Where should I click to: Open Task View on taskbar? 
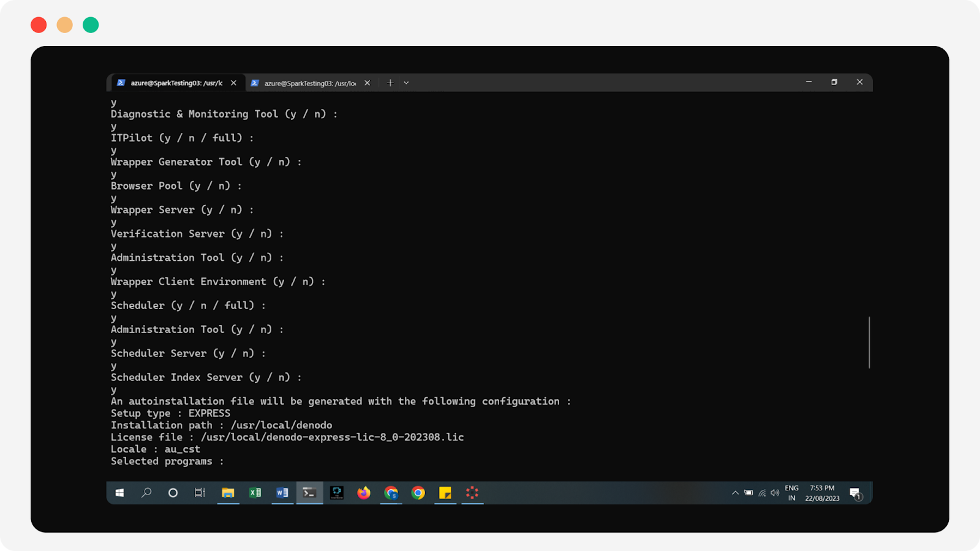[x=200, y=493]
